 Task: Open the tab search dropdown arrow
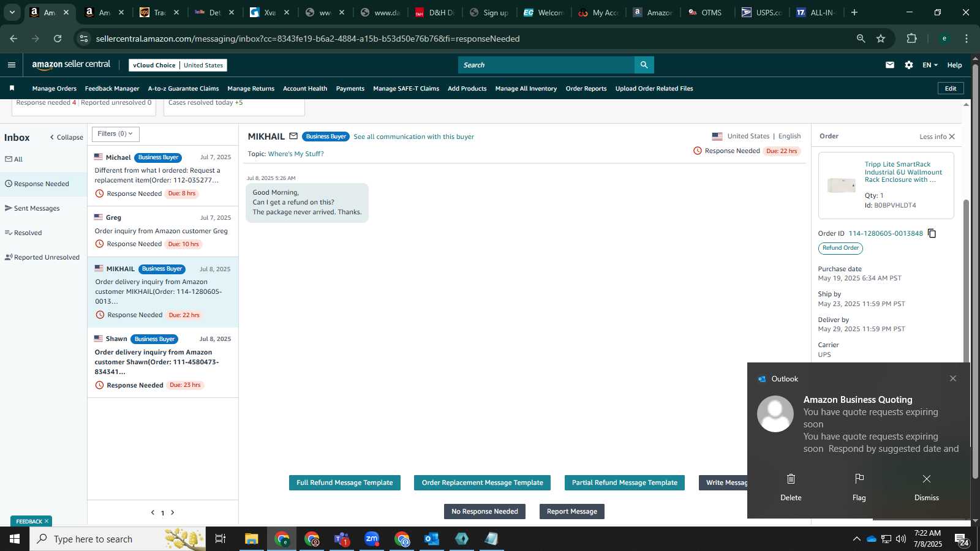tap(12, 12)
